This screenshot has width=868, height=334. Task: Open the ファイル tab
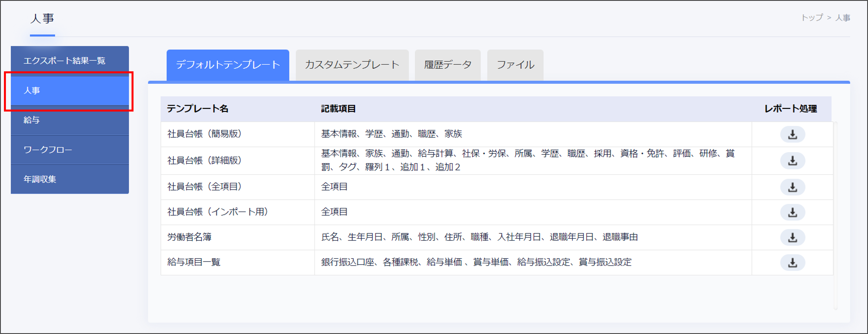coord(515,64)
